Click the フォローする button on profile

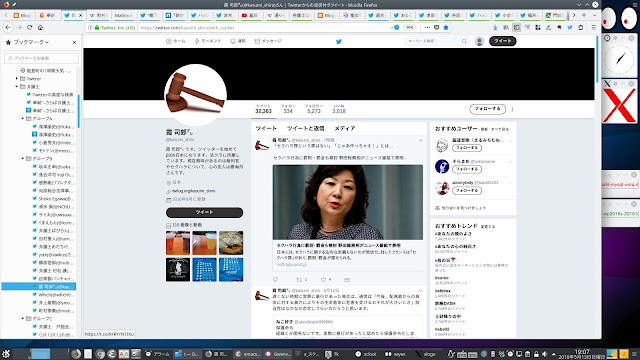(x=487, y=109)
